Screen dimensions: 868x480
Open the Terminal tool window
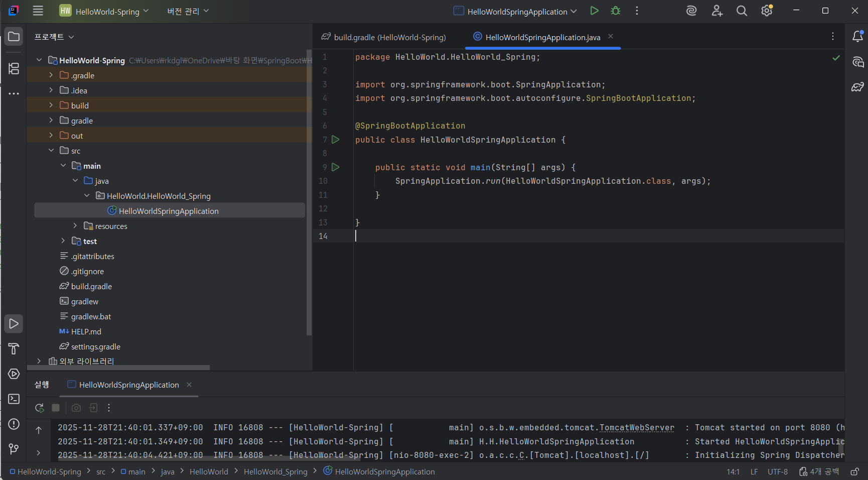[14, 399]
